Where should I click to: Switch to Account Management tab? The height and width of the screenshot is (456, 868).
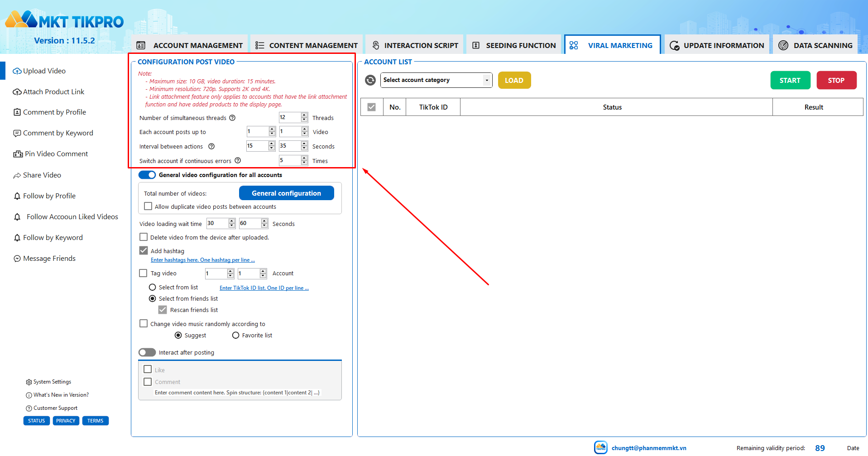point(190,45)
